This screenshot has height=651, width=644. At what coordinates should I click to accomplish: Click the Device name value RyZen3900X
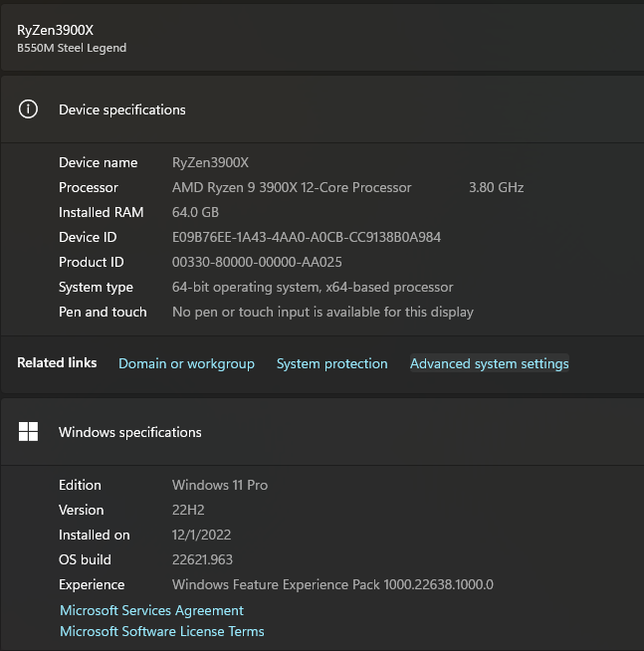(x=210, y=162)
